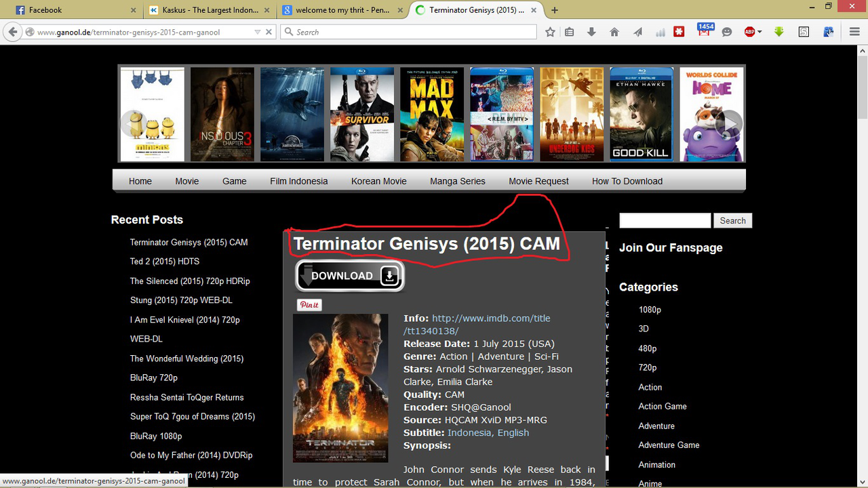Click the blue hand pointer extension icon
This screenshot has height=488, width=868.
pyautogui.click(x=828, y=32)
